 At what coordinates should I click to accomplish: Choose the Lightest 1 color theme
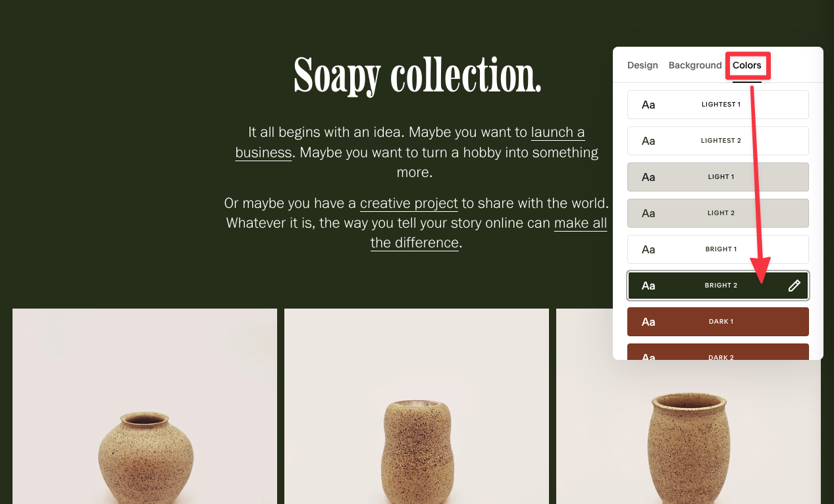click(x=718, y=105)
